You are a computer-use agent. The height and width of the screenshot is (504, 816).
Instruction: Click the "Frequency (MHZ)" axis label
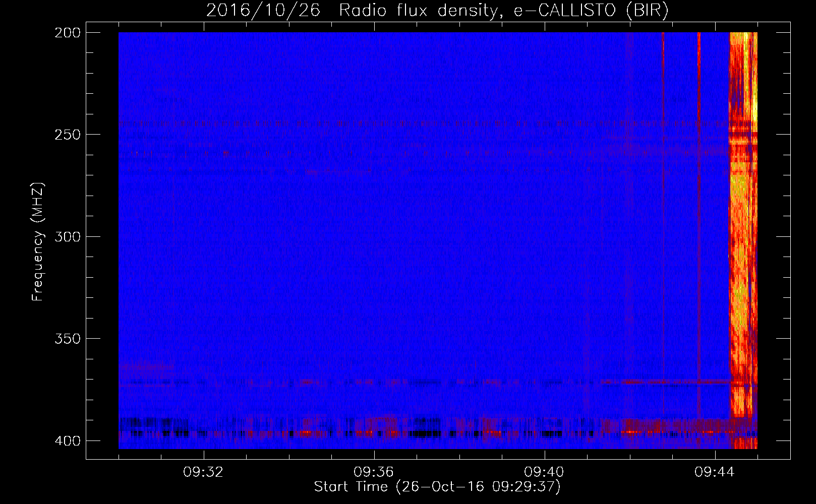38,242
